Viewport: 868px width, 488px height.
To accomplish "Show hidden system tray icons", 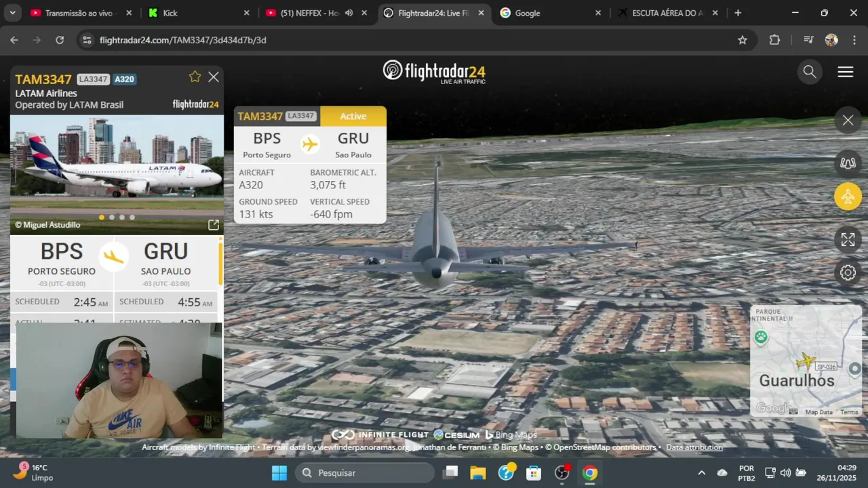I will (x=701, y=472).
